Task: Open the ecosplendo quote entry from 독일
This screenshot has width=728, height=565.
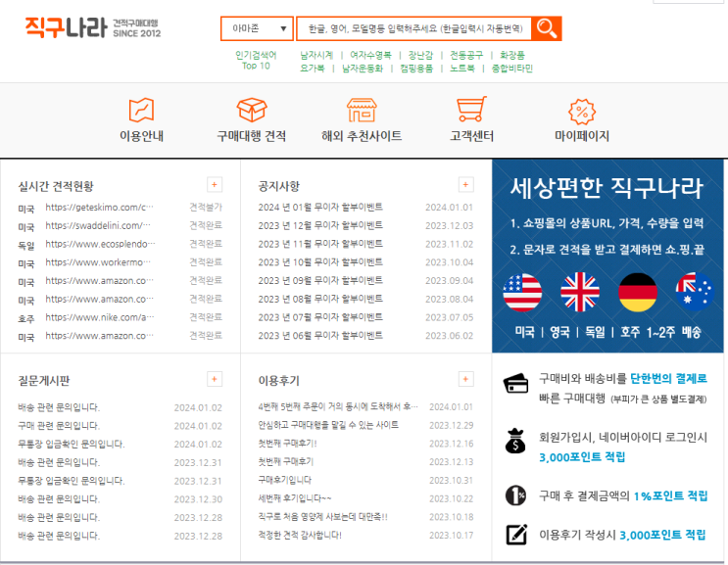Action: [x=100, y=244]
